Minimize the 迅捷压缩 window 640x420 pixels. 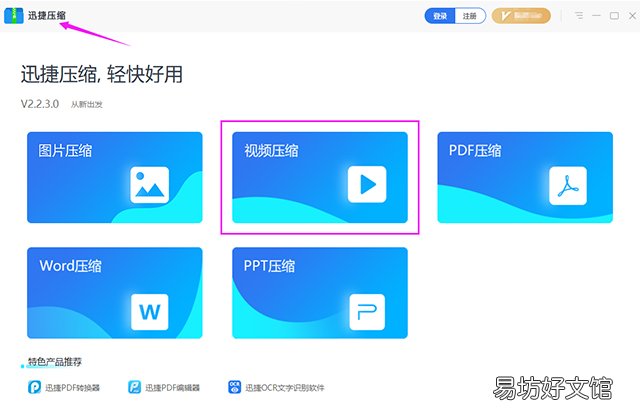[x=596, y=16]
